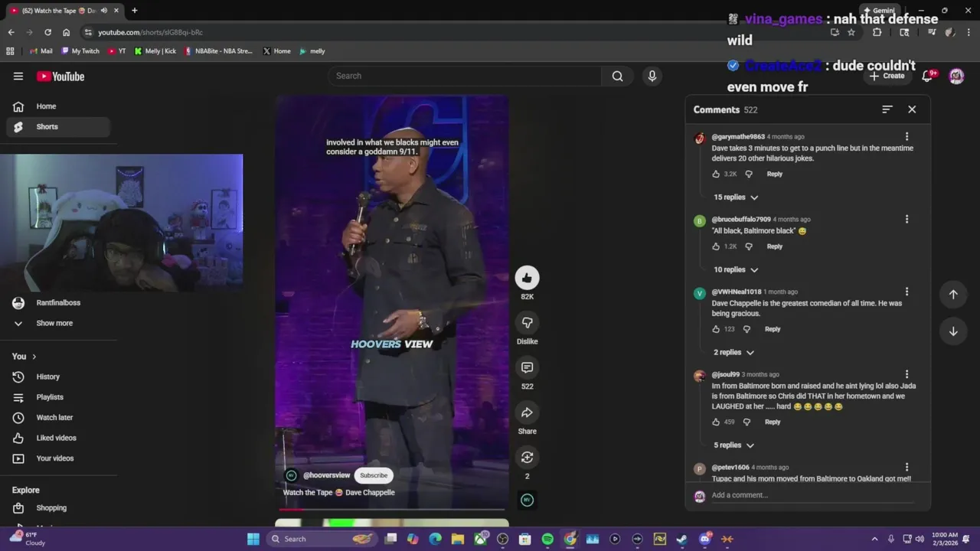Subscribe to @hooversview
The image size is (980, 551).
374,475
